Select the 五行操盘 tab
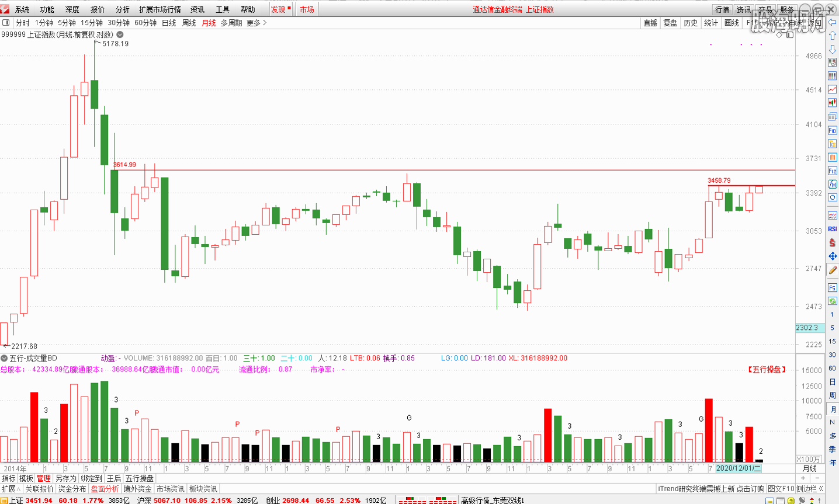The image size is (839, 504). [139, 478]
